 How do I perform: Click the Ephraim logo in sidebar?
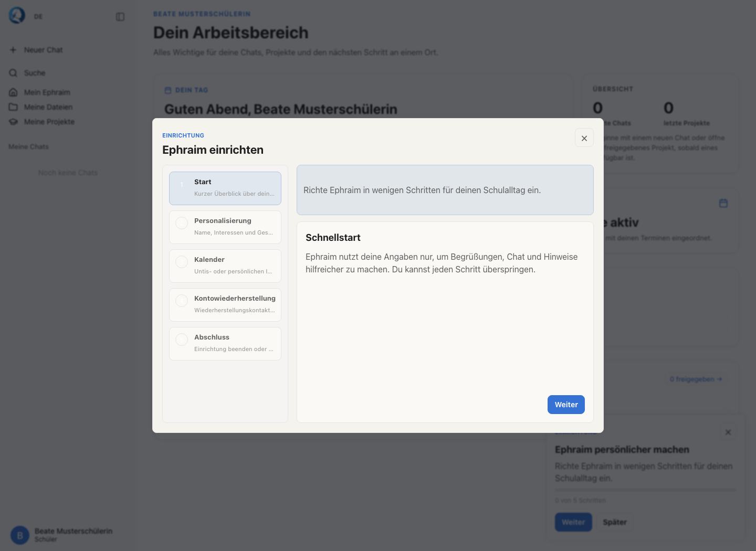pyautogui.click(x=17, y=16)
